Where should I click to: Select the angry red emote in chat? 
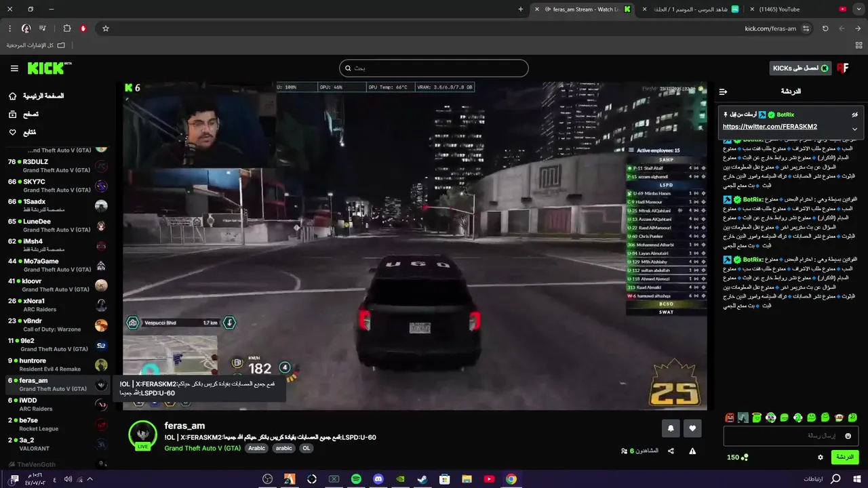pos(730,418)
